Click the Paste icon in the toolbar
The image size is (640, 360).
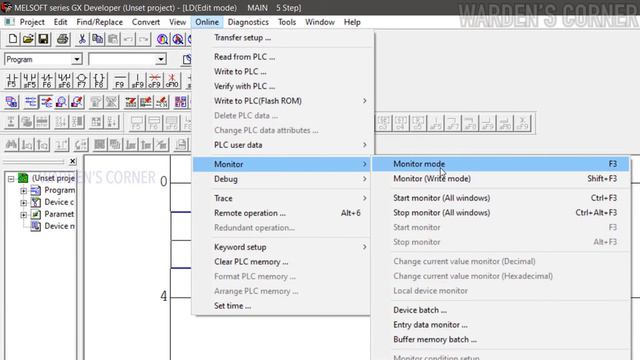113,39
